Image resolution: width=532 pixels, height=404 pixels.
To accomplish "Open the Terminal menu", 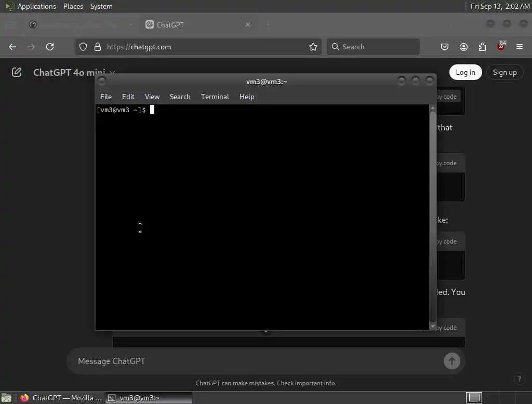I will point(215,97).
